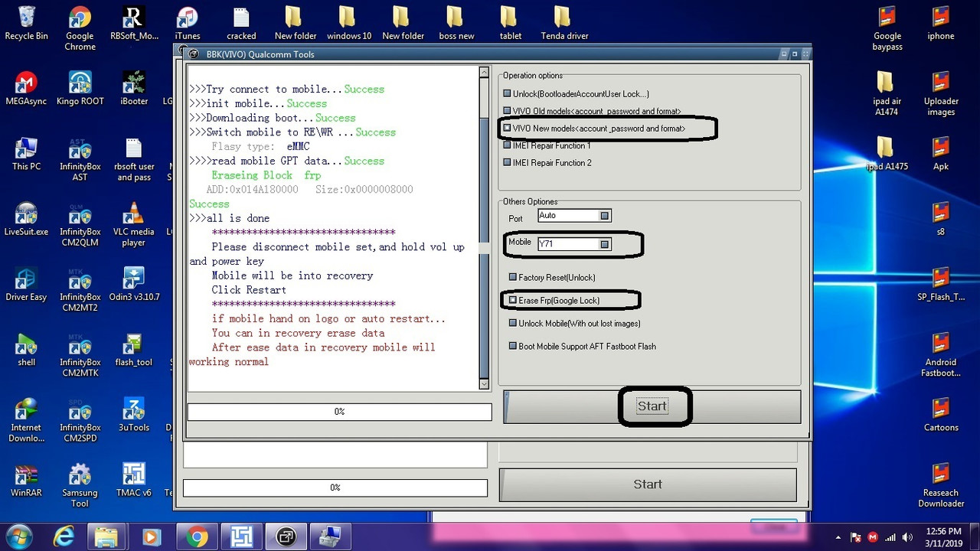Open the 'windows 10' folder
Viewport: 980px width, 551px height.
(x=349, y=22)
